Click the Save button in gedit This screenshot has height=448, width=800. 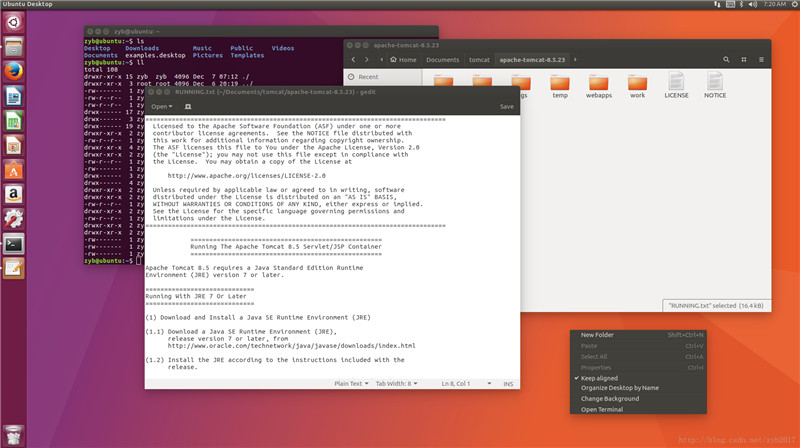(507, 106)
